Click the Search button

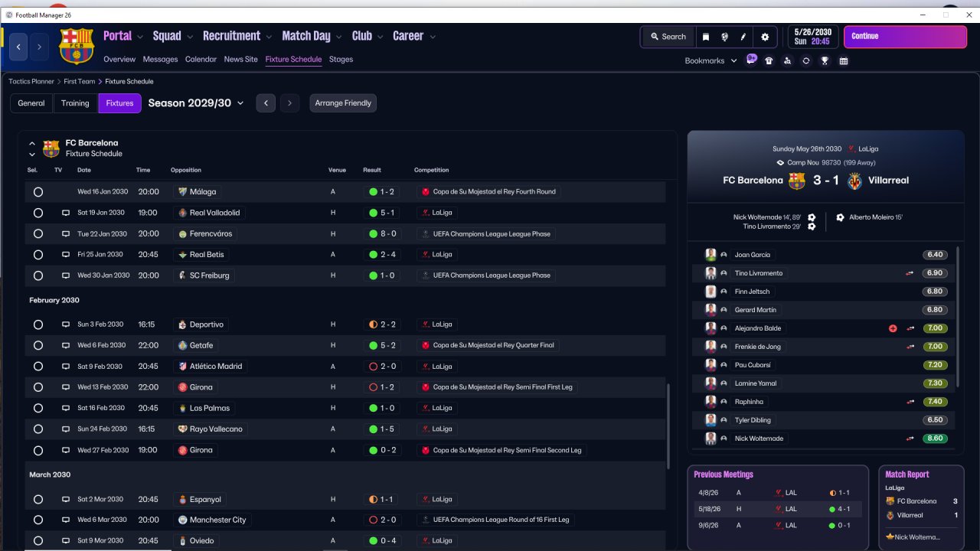click(668, 37)
